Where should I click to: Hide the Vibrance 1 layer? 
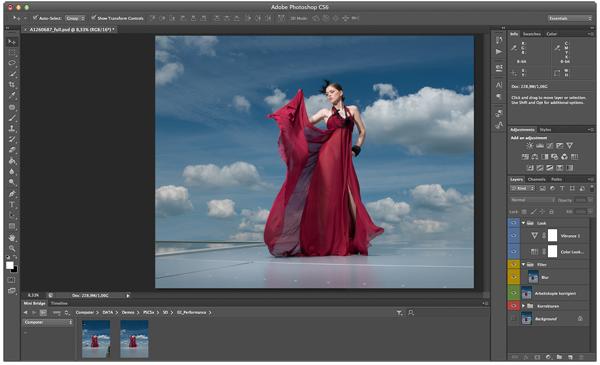coord(514,236)
